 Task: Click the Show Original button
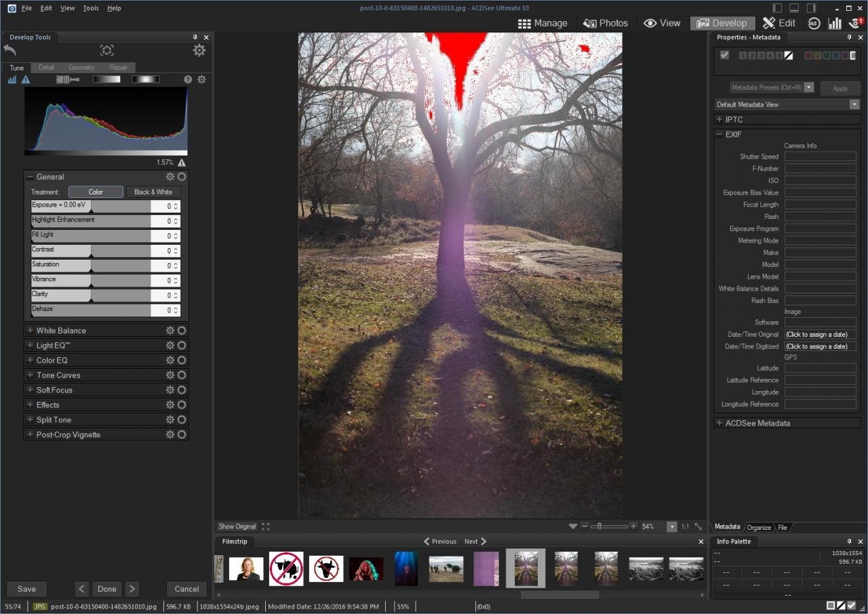click(237, 527)
